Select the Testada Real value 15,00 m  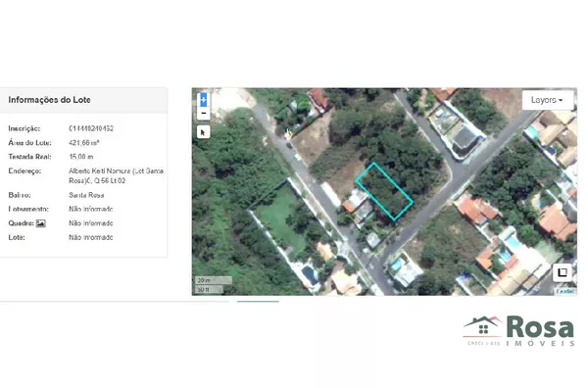click(x=81, y=157)
